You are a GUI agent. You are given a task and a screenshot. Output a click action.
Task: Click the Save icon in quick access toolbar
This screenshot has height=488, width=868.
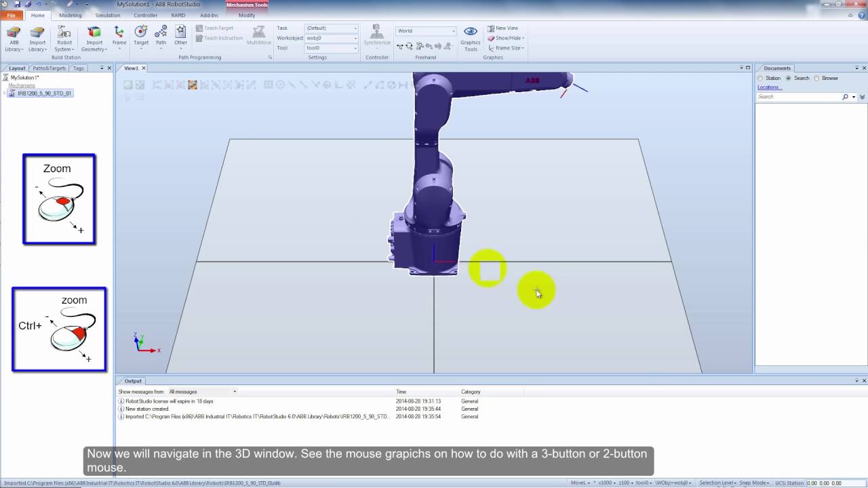coord(17,4)
